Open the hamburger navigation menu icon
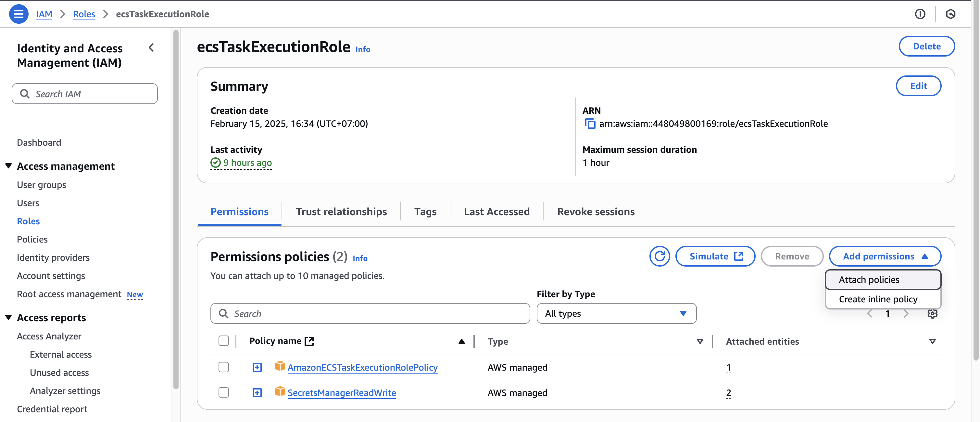Image resolution: width=980 pixels, height=422 pixels. 19,14
